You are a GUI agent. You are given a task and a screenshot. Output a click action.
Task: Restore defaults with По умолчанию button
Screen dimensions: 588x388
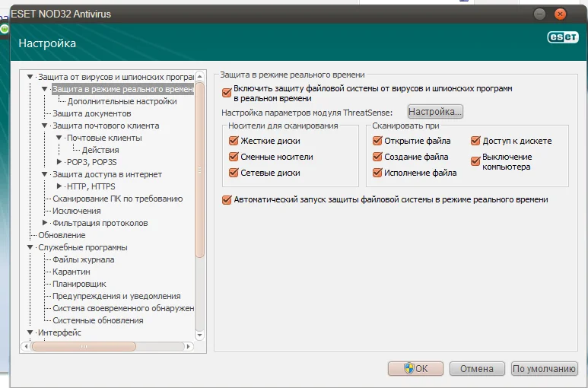(x=545, y=368)
